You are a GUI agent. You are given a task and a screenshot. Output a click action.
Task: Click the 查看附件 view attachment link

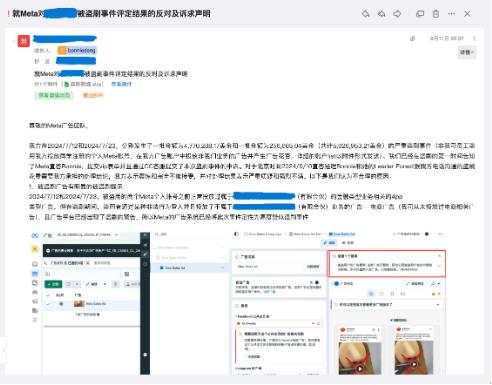click(121, 84)
